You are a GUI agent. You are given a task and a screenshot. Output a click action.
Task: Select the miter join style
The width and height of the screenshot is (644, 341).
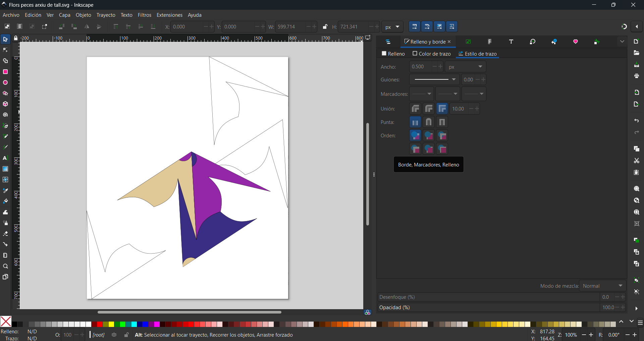tap(442, 109)
